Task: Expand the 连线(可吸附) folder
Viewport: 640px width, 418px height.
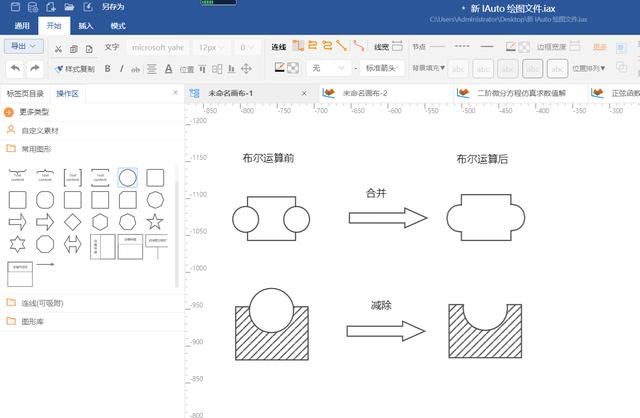Action: click(42, 303)
